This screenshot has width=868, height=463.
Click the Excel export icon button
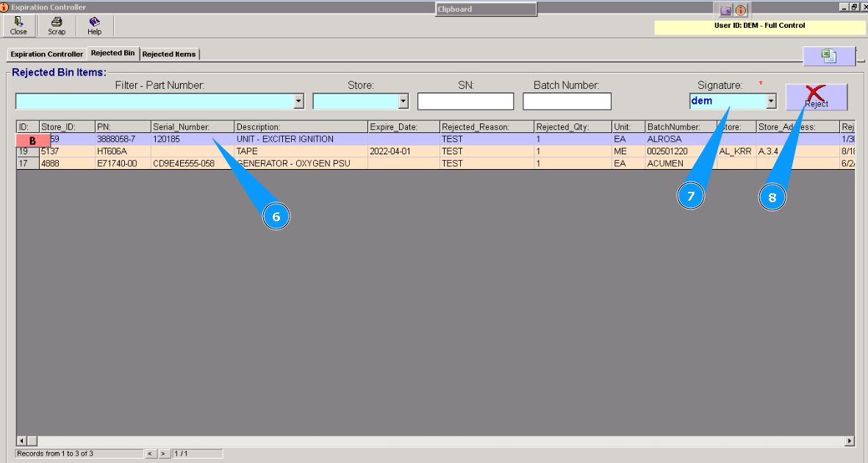point(829,56)
